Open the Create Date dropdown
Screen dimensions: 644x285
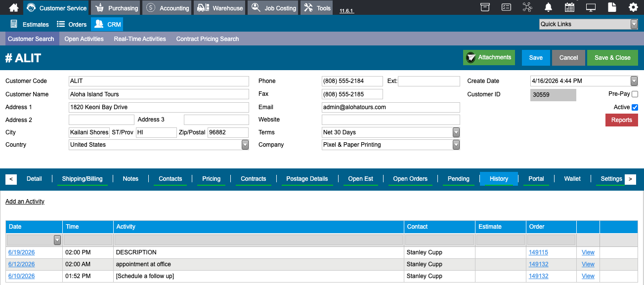coord(634,81)
